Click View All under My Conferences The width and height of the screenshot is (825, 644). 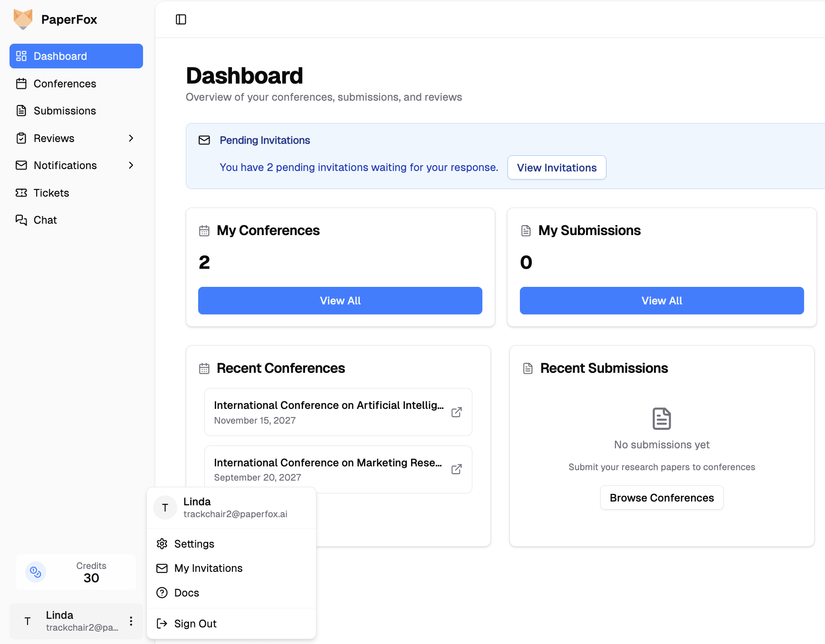tap(340, 301)
